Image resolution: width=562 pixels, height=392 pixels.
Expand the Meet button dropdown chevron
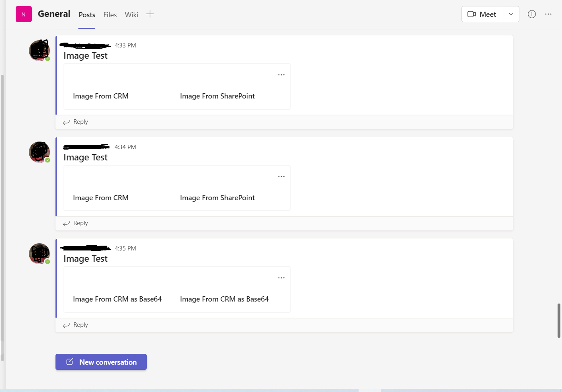point(511,14)
